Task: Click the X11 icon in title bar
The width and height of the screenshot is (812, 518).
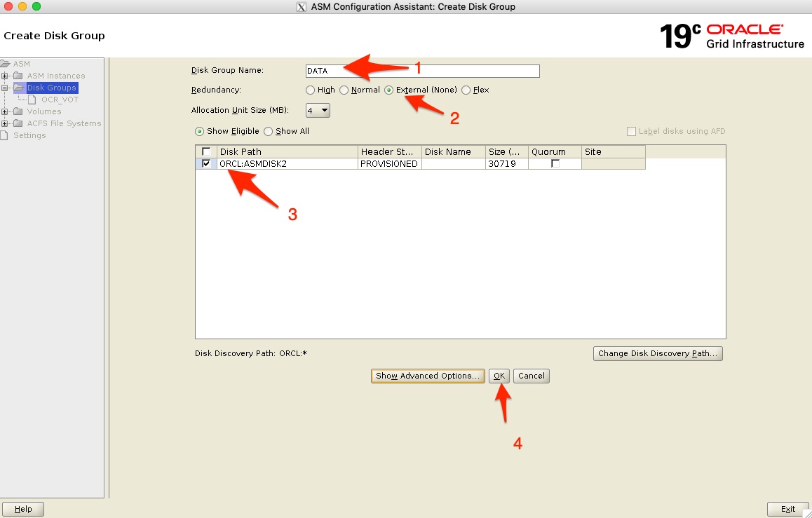Action: [301, 7]
